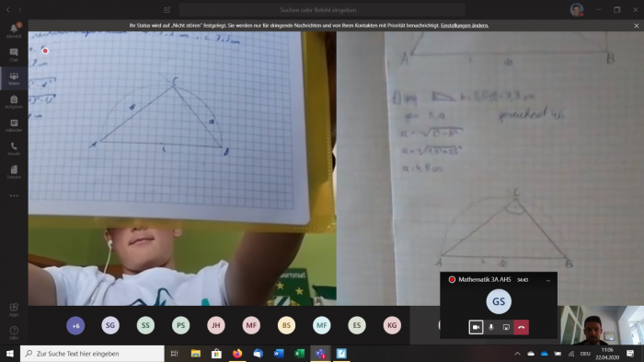Dismiss the status notification banner

click(637, 26)
